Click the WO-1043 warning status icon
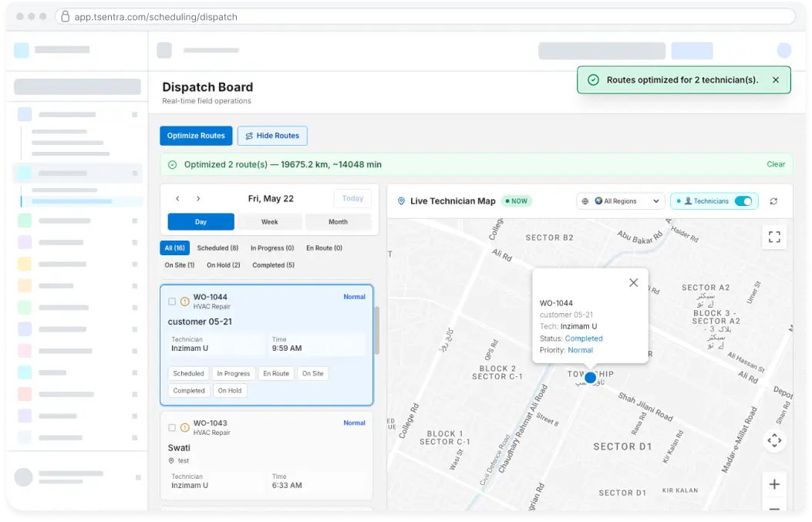The height and width of the screenshot is (522, 812). (185, 428)
